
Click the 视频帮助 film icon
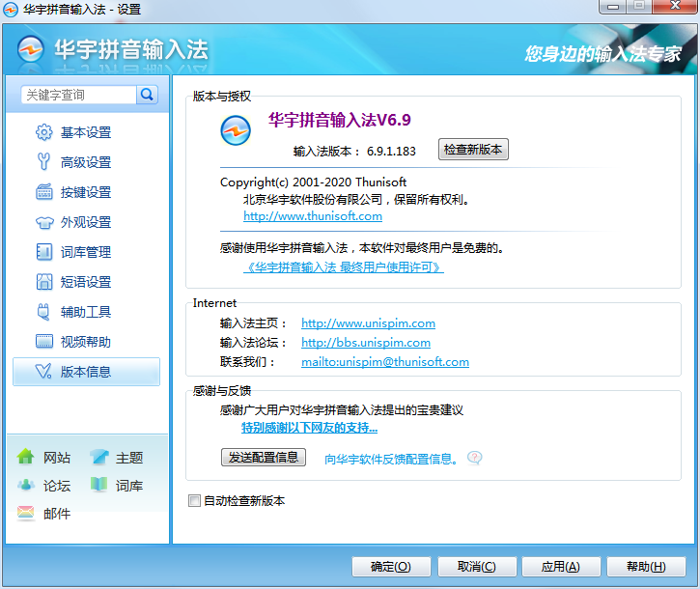44,342
